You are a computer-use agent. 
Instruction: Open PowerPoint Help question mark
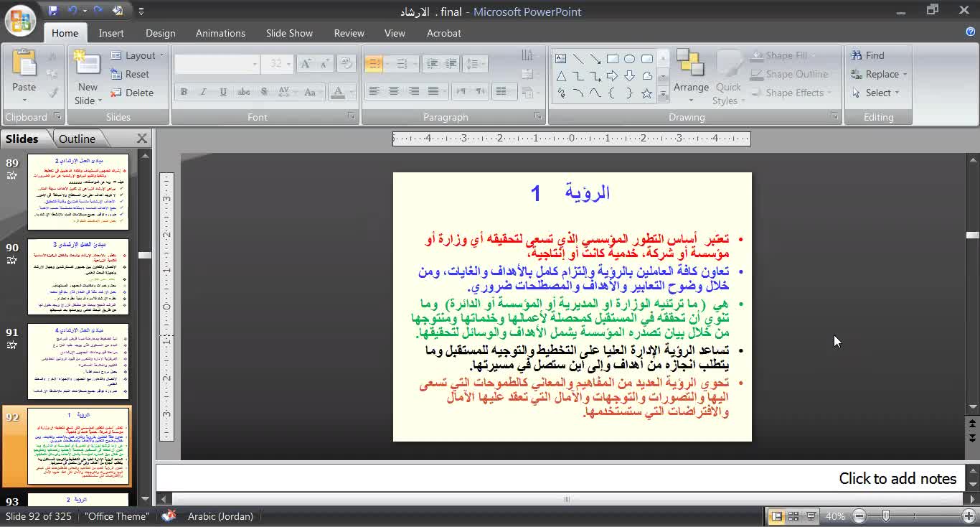(x=970, y=32)
